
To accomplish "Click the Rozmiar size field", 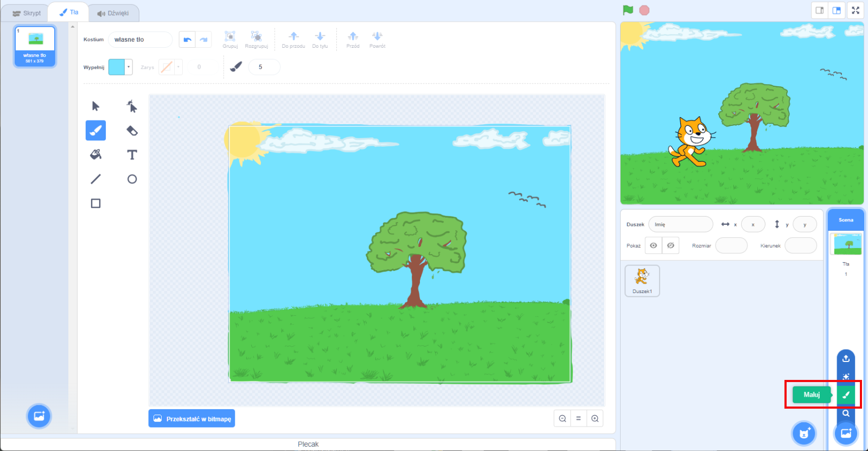I will [x=731, y=245].
